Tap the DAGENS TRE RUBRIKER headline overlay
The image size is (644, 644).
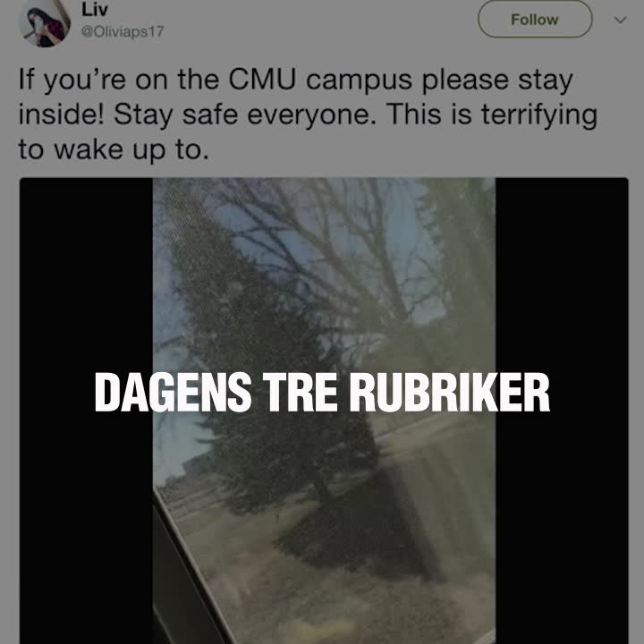[x=322, y=393]
